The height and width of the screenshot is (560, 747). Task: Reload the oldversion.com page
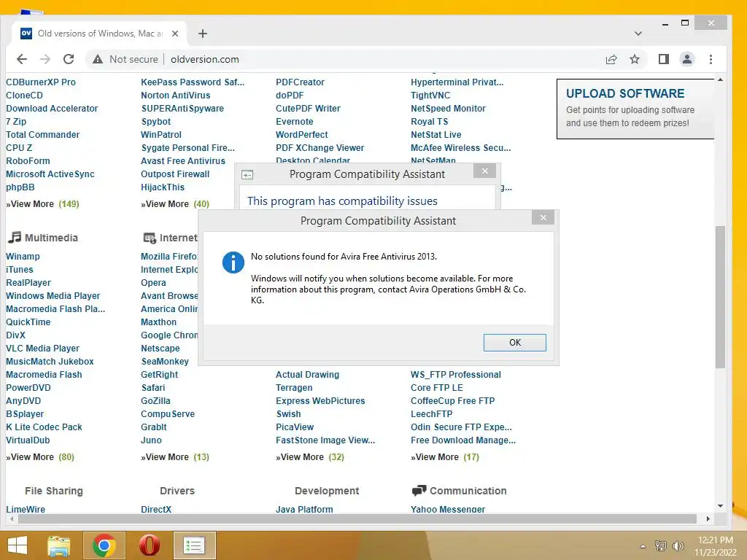pyautogui.click(x=69, y=59)
